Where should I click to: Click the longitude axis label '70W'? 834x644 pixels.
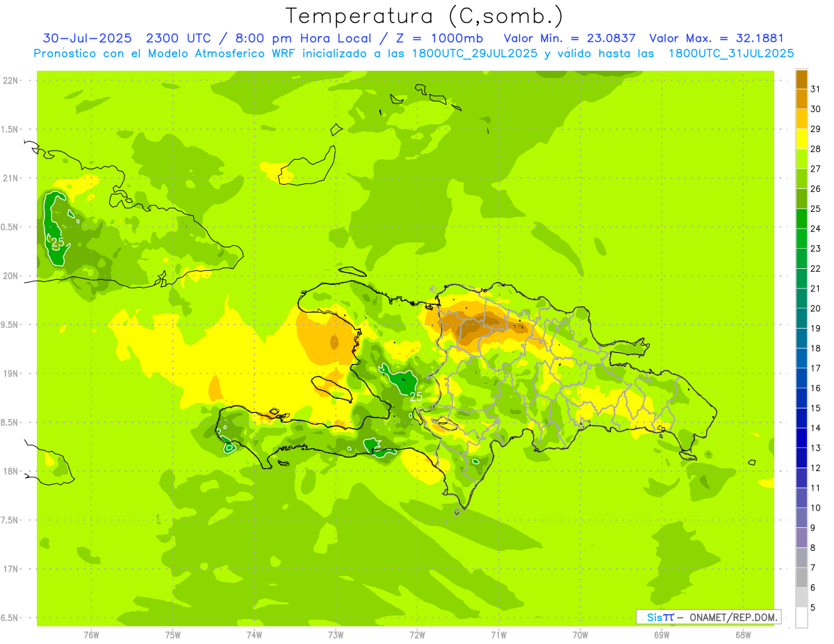click(580, 634)
